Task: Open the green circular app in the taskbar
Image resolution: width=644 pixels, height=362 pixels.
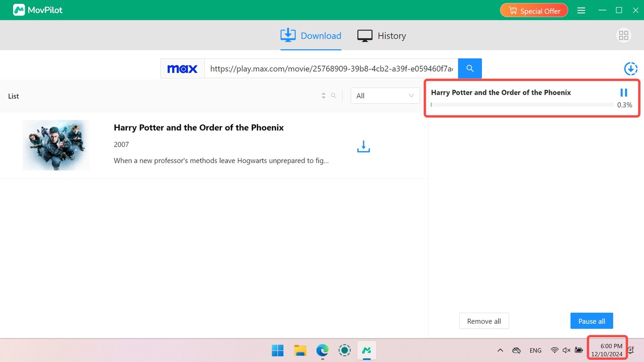Action: tap(345, 350)
